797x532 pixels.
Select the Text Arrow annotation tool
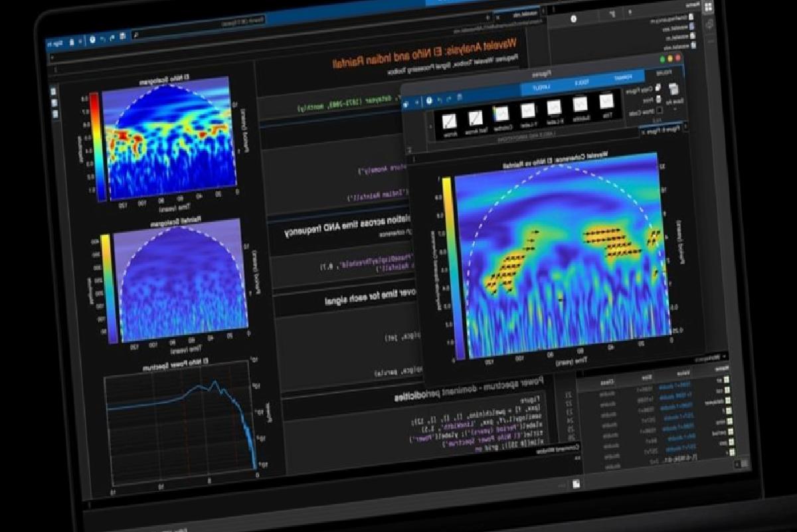pos(476,117)
